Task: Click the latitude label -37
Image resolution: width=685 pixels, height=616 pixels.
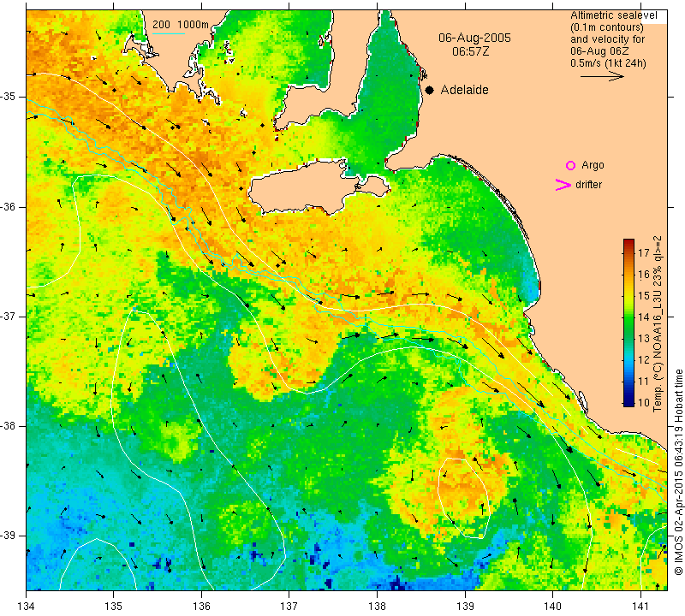Action: [8, 316]
